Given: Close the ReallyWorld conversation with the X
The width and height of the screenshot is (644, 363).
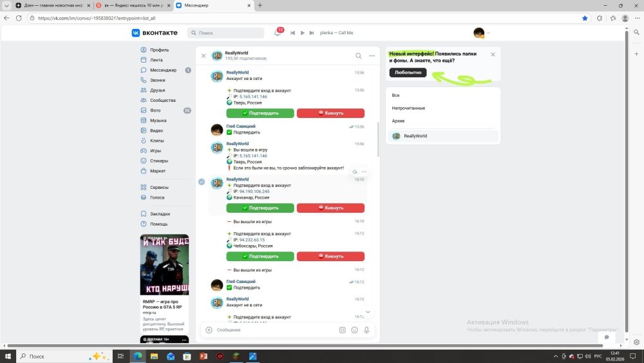Looking at the screenshot, I should pos(204,55).
